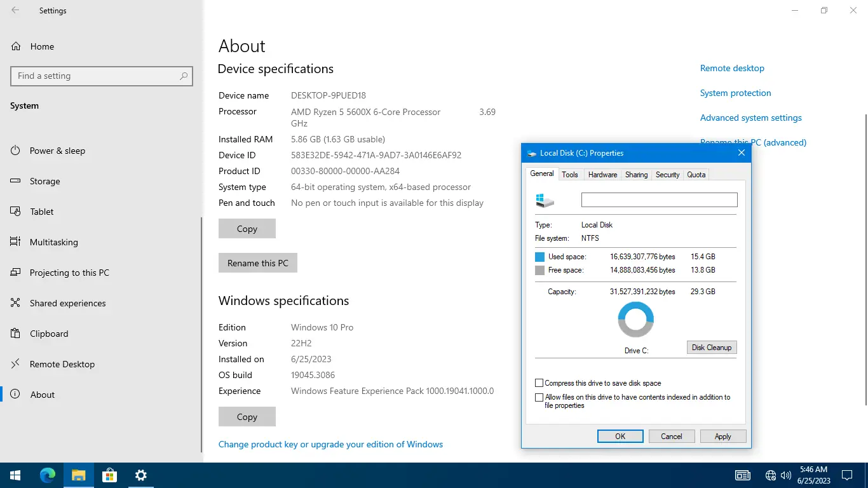Screen dimensions: 868x488
Task: Click the Settings page vertical scrollbar
Action: pyautogui.click(x=865, y=259)
